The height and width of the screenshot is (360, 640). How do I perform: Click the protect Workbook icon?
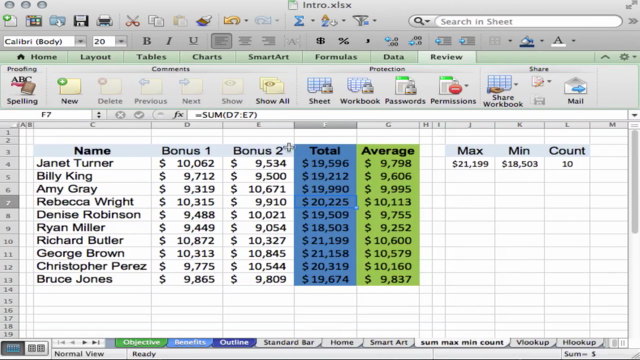360,90
